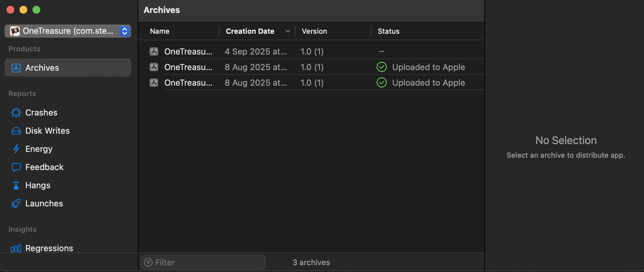644x272 pixels.
Task: Select the Disk Writes drive icon
Action: tap(16, 131)
